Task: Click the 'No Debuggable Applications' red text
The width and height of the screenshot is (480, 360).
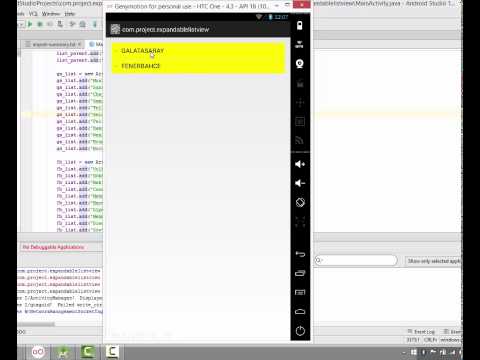Action: point(53,247)
